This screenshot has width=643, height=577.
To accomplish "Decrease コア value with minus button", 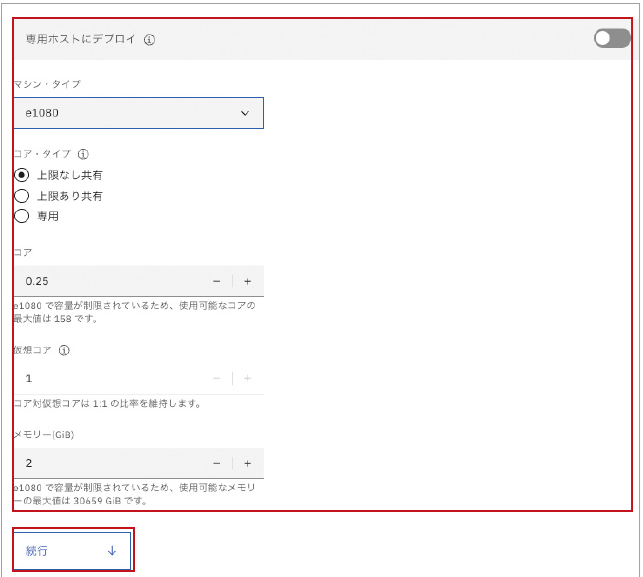I will point(216,281).
